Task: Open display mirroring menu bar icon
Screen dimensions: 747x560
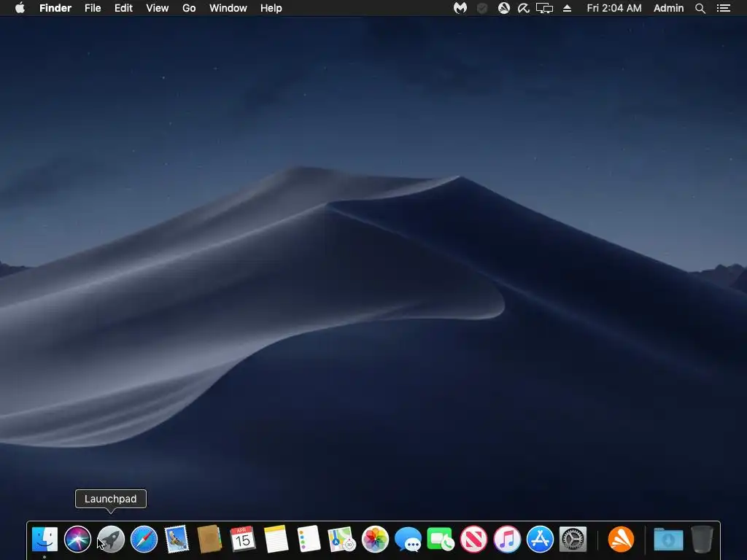Action: (x=544, y=8)
